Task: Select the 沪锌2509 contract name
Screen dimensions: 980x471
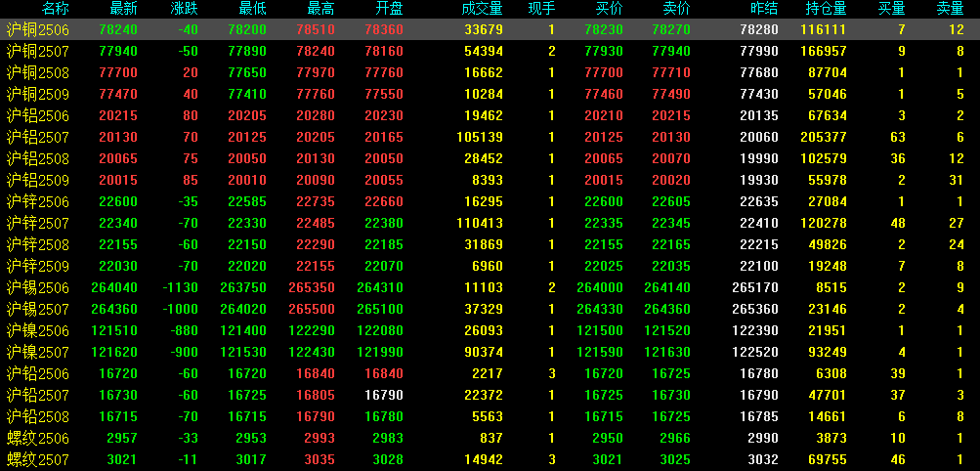Action: click(37, 266)
